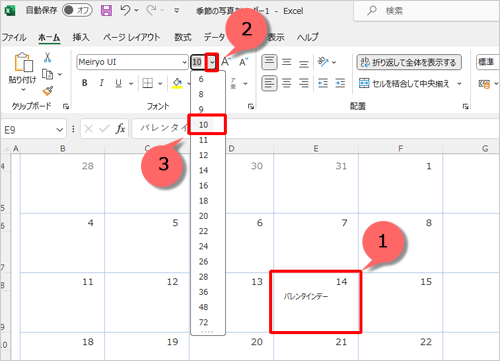Open the Undo history dropdown arrow

pyautogui.click(x=136, y=10)
